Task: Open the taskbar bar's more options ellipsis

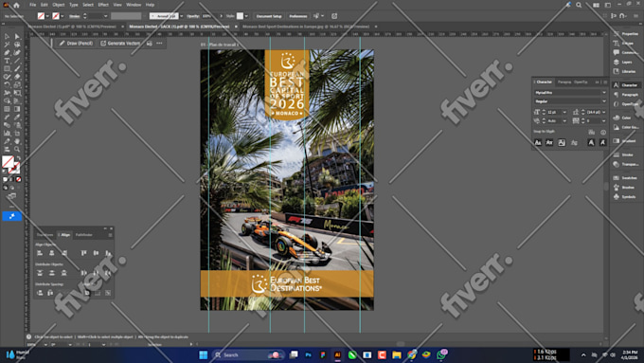Action: 159,44
